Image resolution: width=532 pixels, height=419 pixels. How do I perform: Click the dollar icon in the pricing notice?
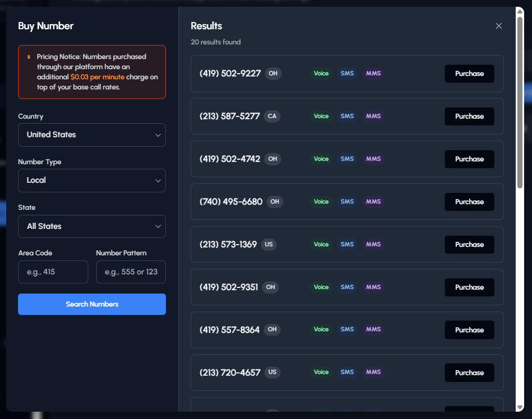click(29, 56)
